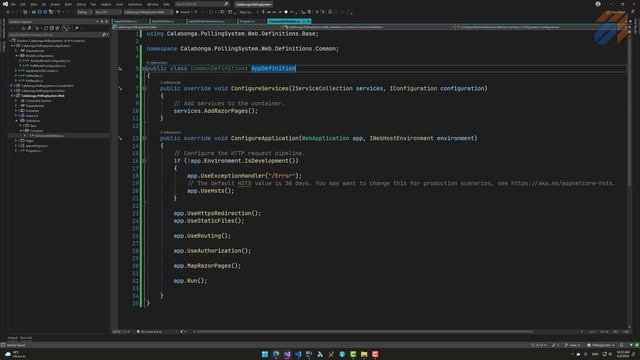Viewport: 640px width, 360px height.
Task: Click inheritance margin icon beside ConfigureServices method
Action: tap(120, 89)
